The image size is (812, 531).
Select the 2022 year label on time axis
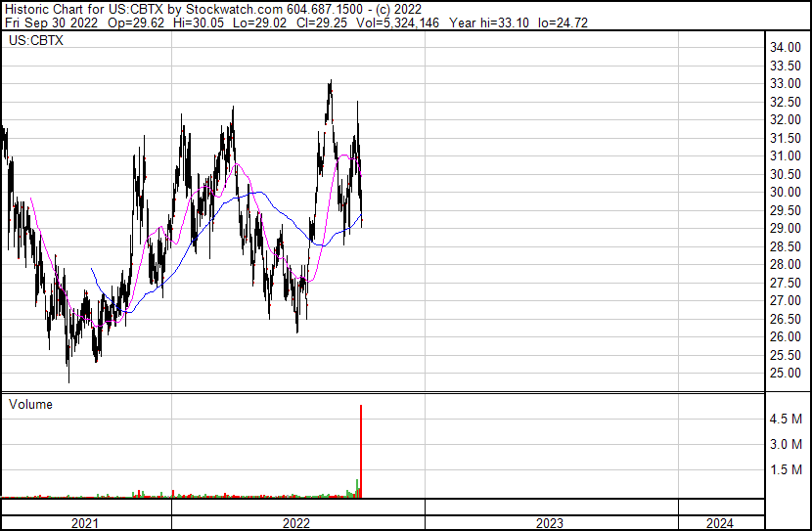click(x=296, y=523)
